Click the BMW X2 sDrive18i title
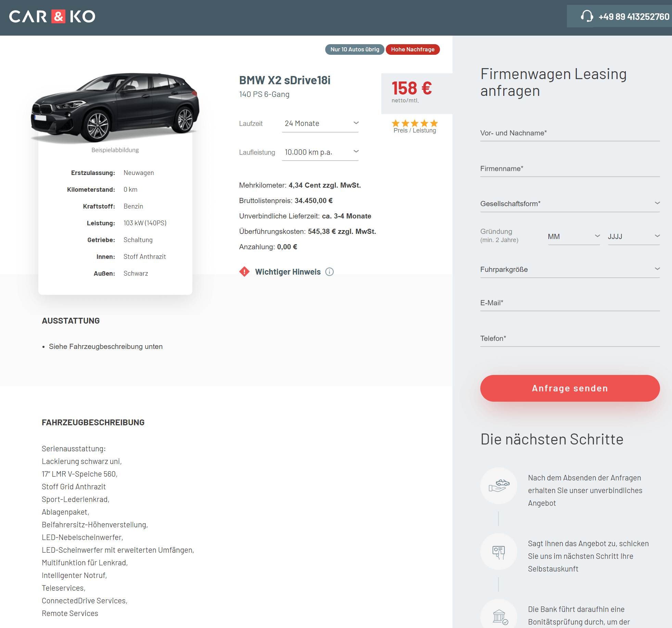672x628 pixels. [284, 80]
